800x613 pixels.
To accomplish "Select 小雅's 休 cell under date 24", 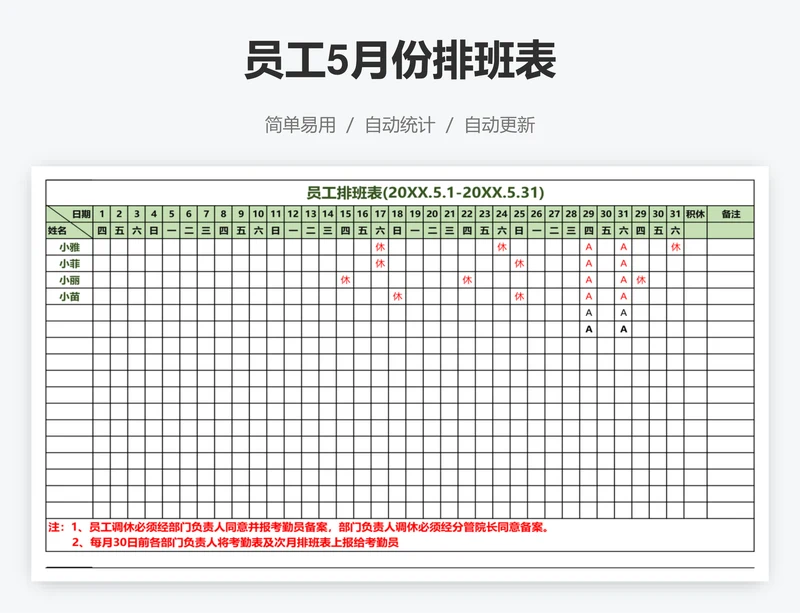I will tap(502, 247).
